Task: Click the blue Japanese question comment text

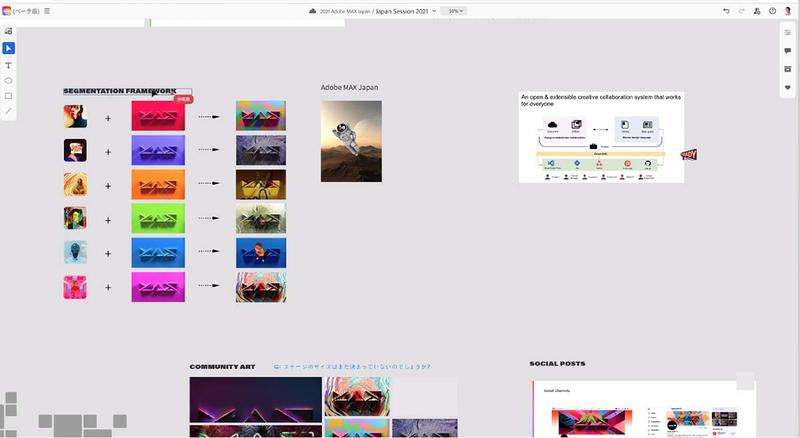Action: [352, 367]
